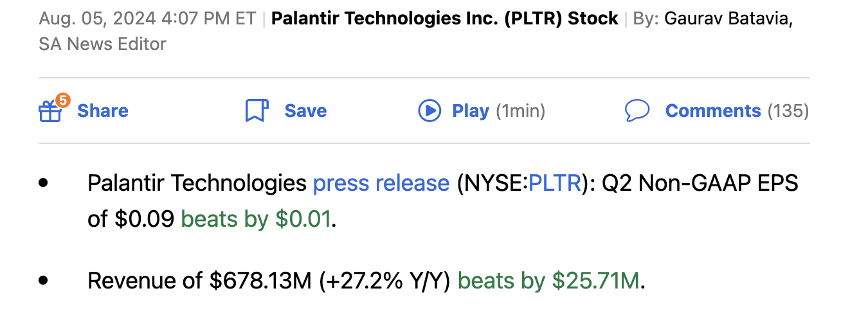Image resolution: width=868 pixels, height=311 pixels.
Task: Follow the press release link
Action: pyautogui.click(x=381, y=184)
